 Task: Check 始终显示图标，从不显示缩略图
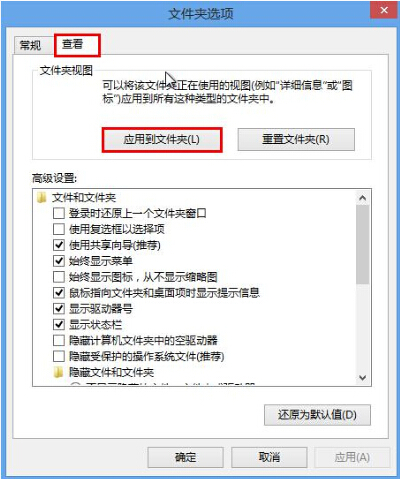point(59,277)
